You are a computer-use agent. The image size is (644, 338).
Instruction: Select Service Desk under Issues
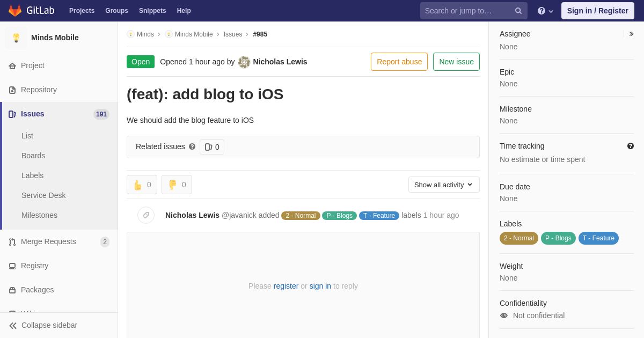click(x=43, y=195)
